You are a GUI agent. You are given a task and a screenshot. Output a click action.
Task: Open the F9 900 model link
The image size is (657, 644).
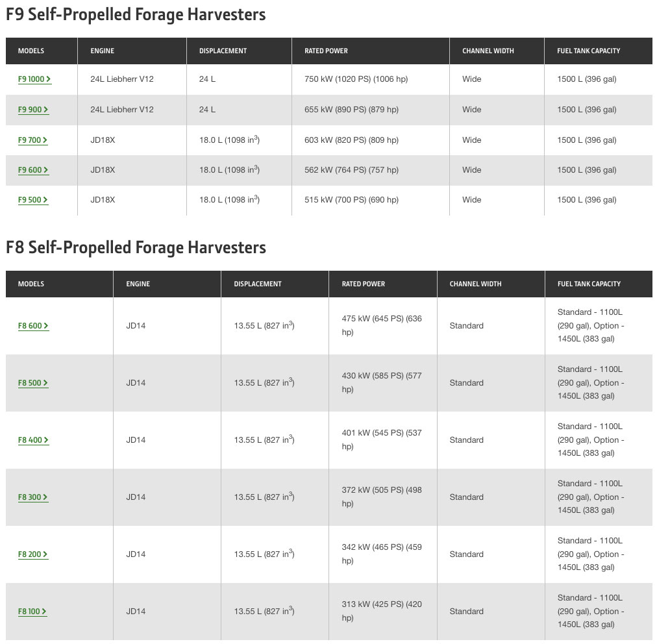(33, 110)
